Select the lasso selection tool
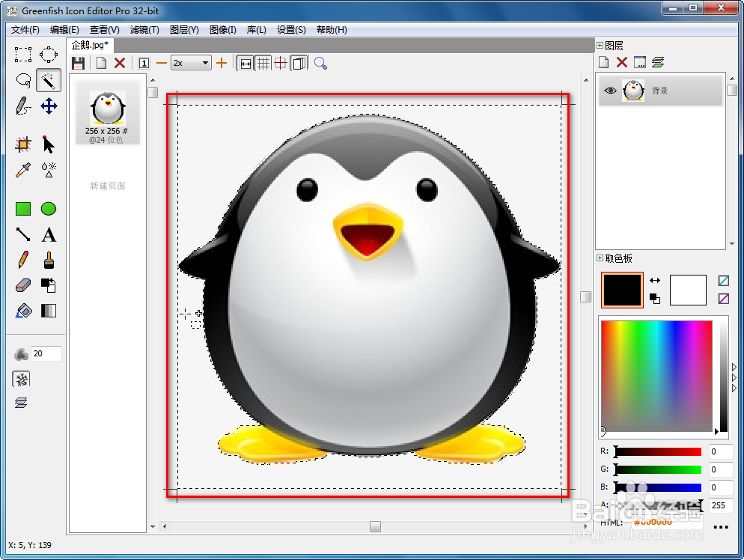 [22, 80]
